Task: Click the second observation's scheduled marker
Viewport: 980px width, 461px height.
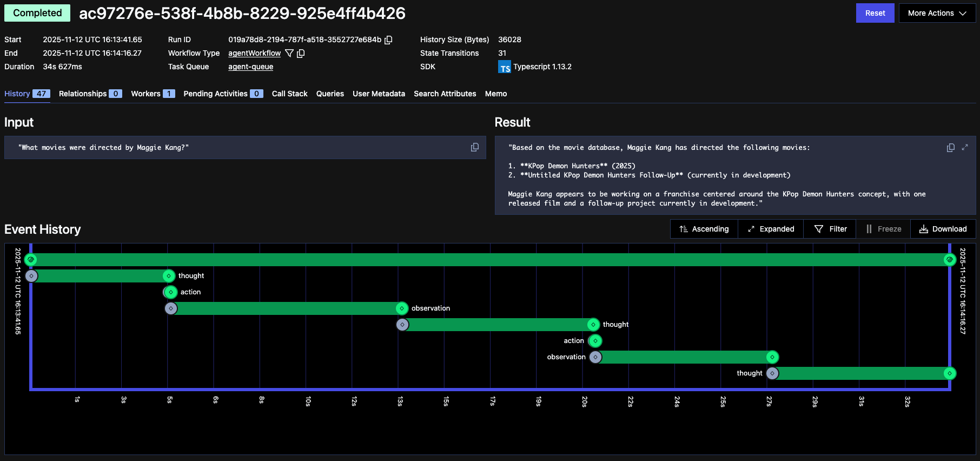Action: click(595, 357)
